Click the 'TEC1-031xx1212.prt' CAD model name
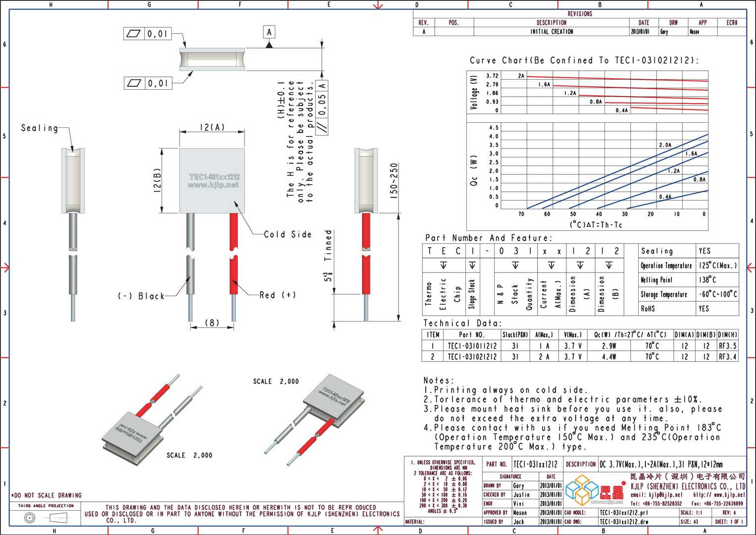Viewport: 756px width, 535px height. pos(624,513)
